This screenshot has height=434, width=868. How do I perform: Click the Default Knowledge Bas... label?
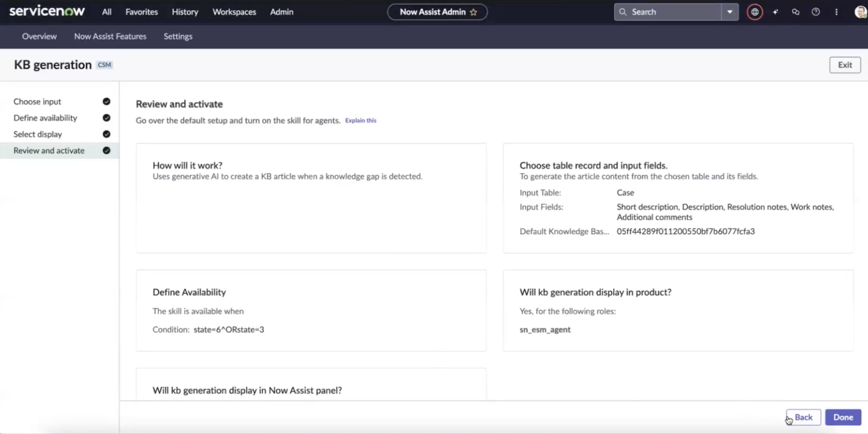(564, 231)
